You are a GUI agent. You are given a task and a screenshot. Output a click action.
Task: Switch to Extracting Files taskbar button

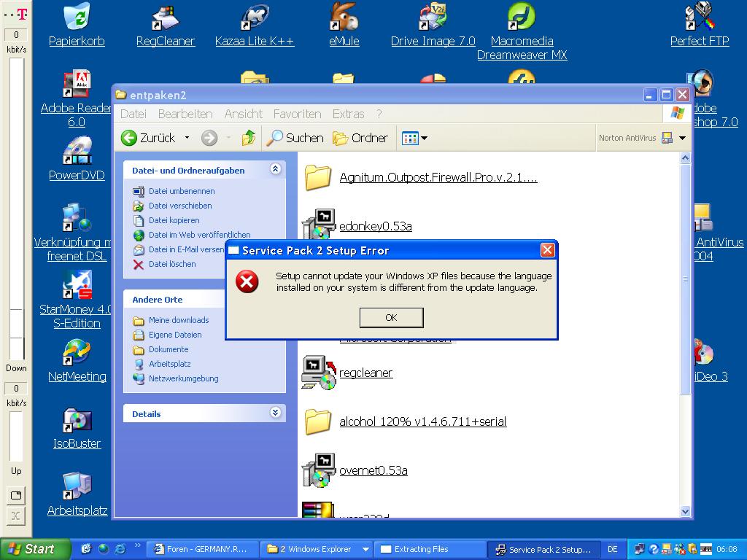pos(430,550)
